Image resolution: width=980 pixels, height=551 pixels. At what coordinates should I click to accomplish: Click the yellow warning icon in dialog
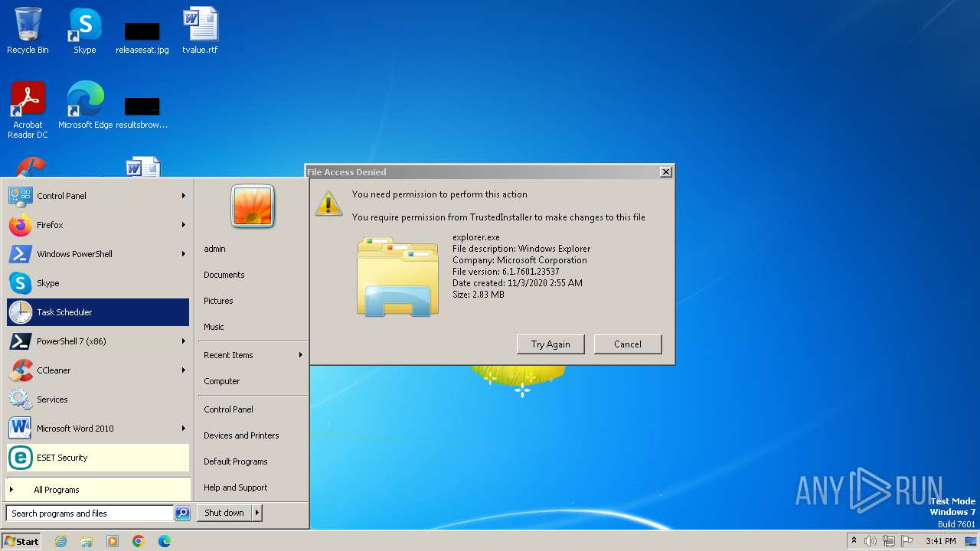pos(328,204)
